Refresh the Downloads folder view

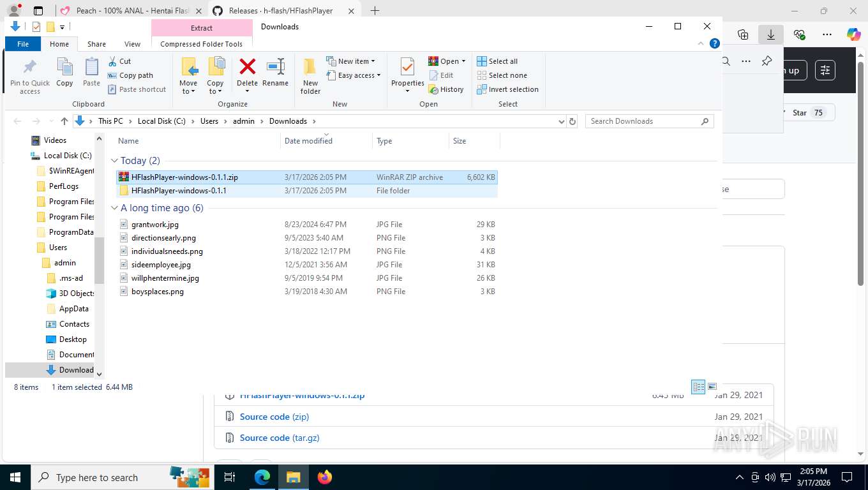pos(572,121)
